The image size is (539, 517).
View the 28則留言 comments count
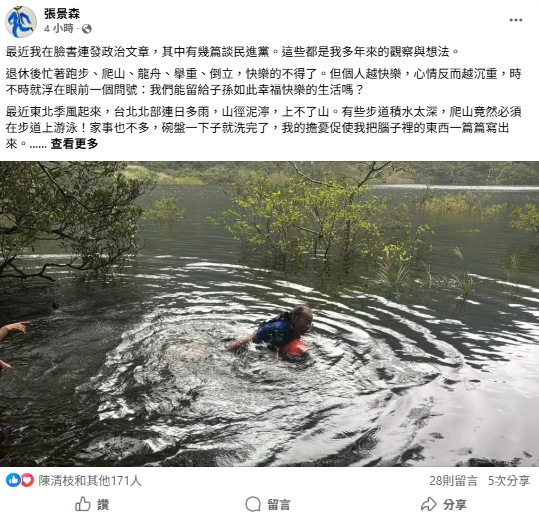(453, 481)
